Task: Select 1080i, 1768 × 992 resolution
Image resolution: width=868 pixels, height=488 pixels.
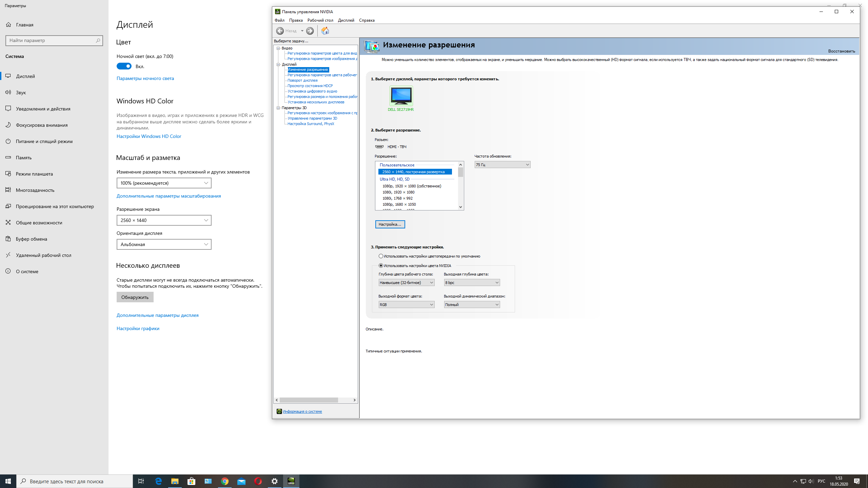Action: pyautogui.click(x=397, y=198)
